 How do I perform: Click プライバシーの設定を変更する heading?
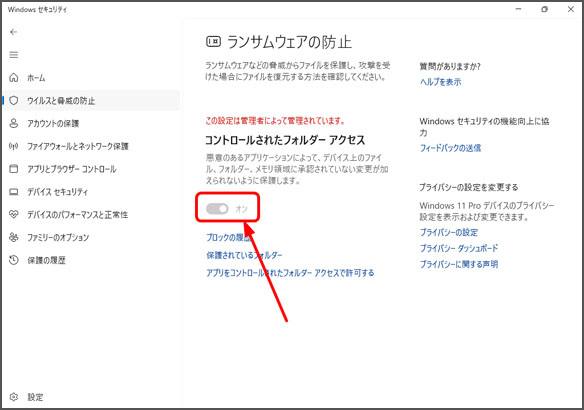pyautogui.click(x=469, y=187)
